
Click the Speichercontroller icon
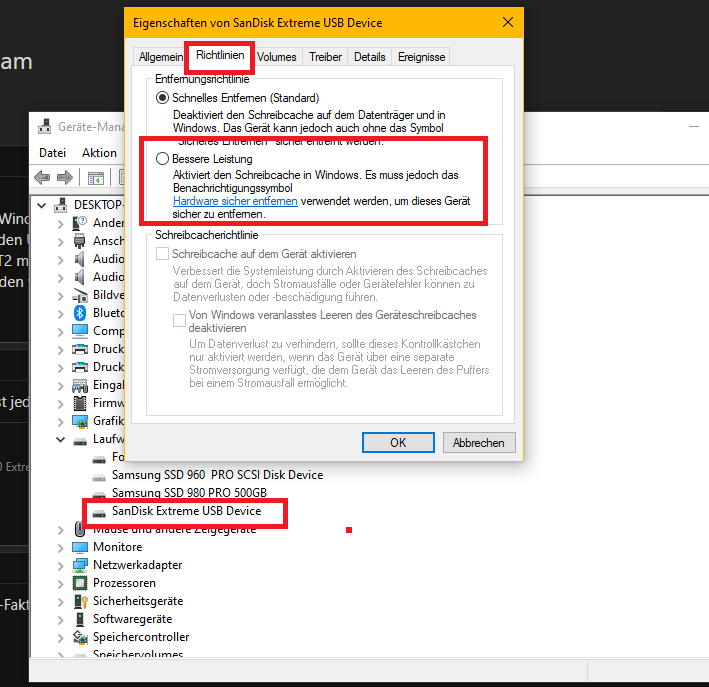[80, 637]
